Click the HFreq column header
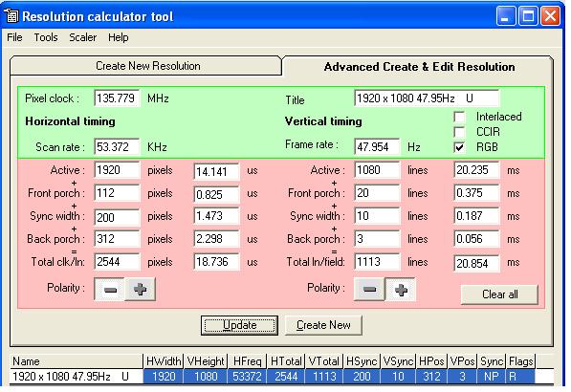Viewport: 571px width, 392px height. coord(248,361)
